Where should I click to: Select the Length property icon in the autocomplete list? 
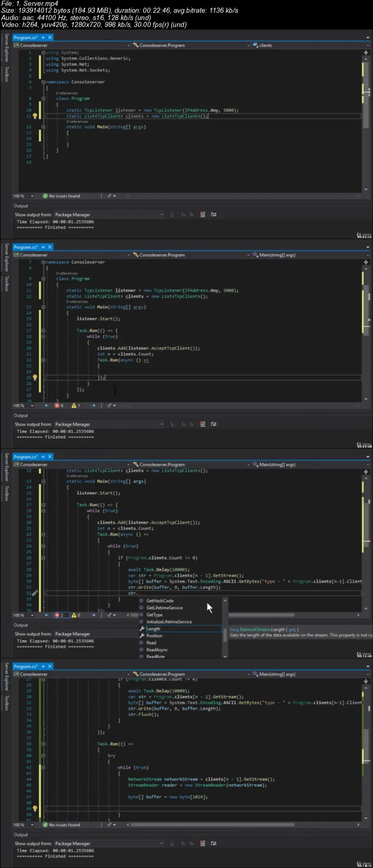[142, 628]
